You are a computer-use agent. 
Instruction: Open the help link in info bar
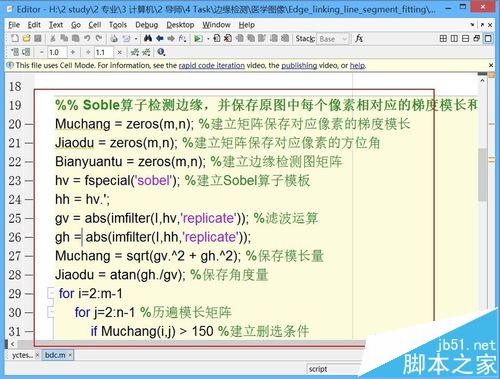pos(357,66)
